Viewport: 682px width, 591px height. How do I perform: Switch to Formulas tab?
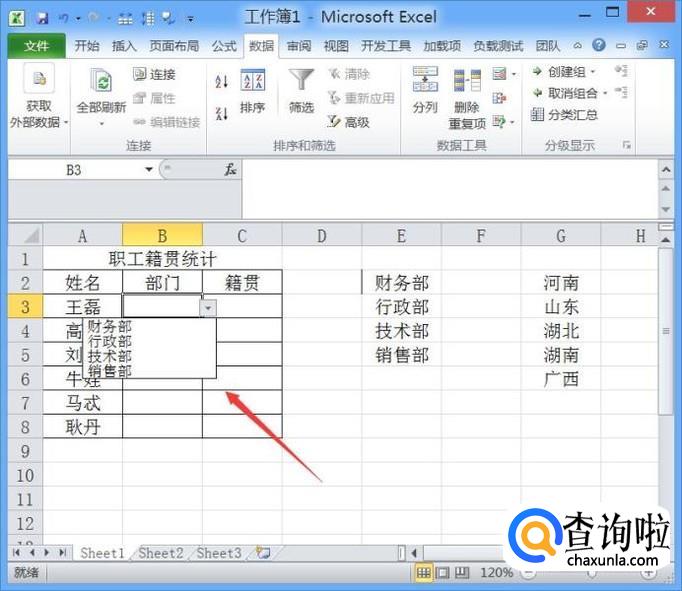[x=224, y=46]
